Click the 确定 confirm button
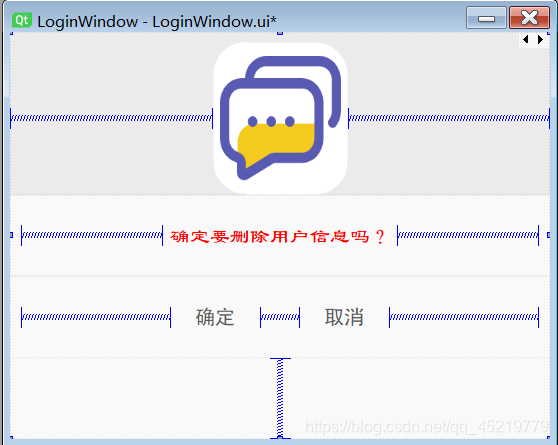This screenshot has width=558, height=445. [x=215, y=317]
